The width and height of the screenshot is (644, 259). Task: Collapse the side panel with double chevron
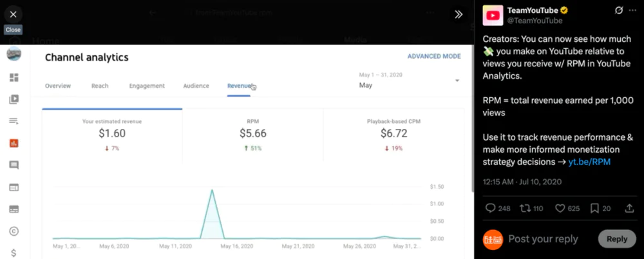pyautogui.click(x=459, y=14)
